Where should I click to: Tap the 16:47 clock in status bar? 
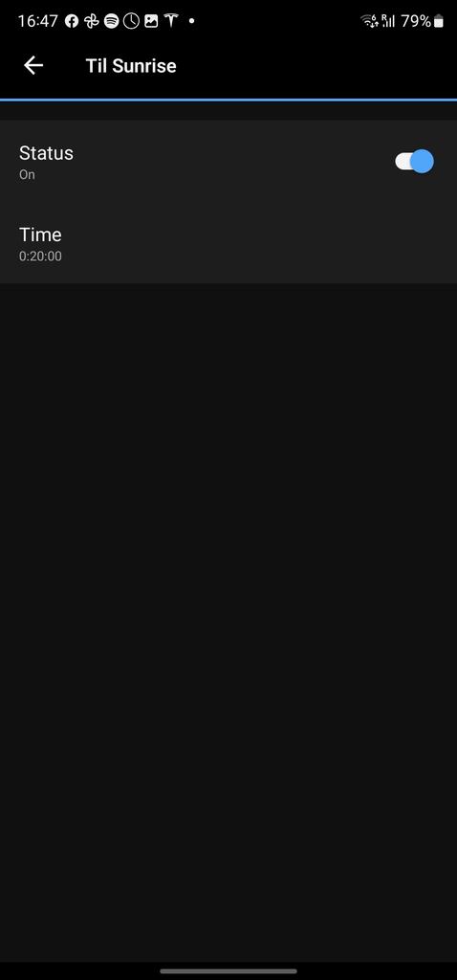point(37,21)
